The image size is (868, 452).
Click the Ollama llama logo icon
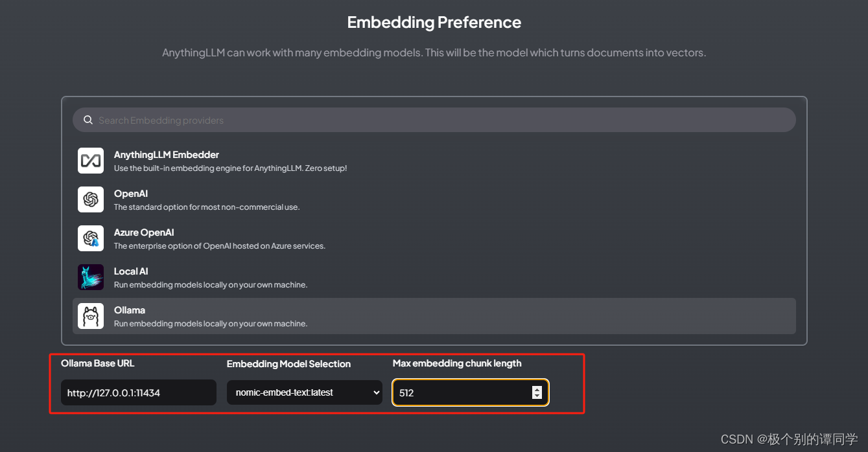(91, 316)
